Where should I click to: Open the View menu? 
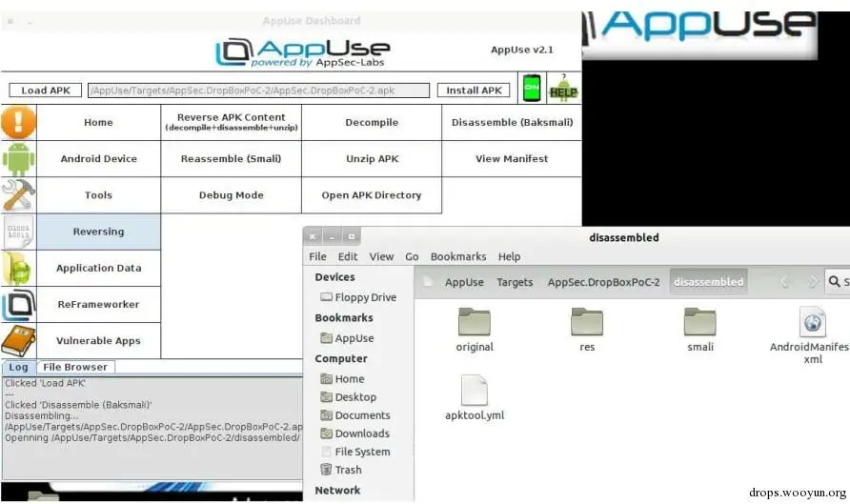point(381,256)
